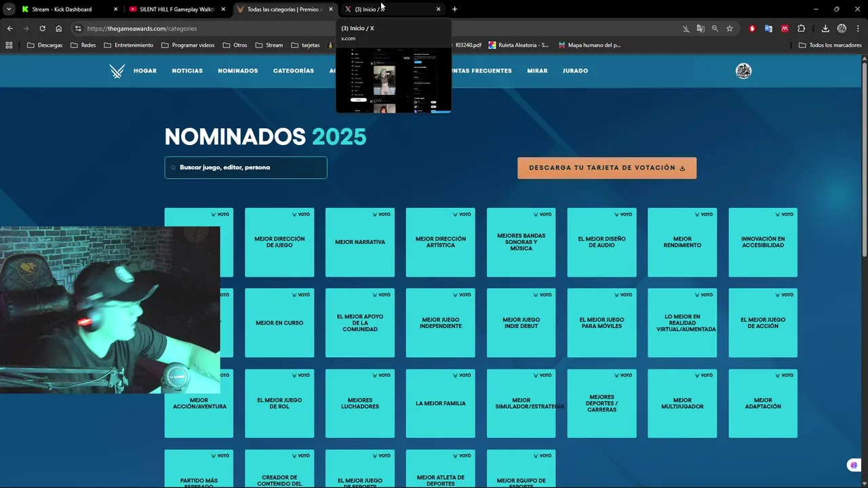This screenshot has height=488, width=868.
Task: Open the zoom magnifier icon
Action: [x=715, y=28]
